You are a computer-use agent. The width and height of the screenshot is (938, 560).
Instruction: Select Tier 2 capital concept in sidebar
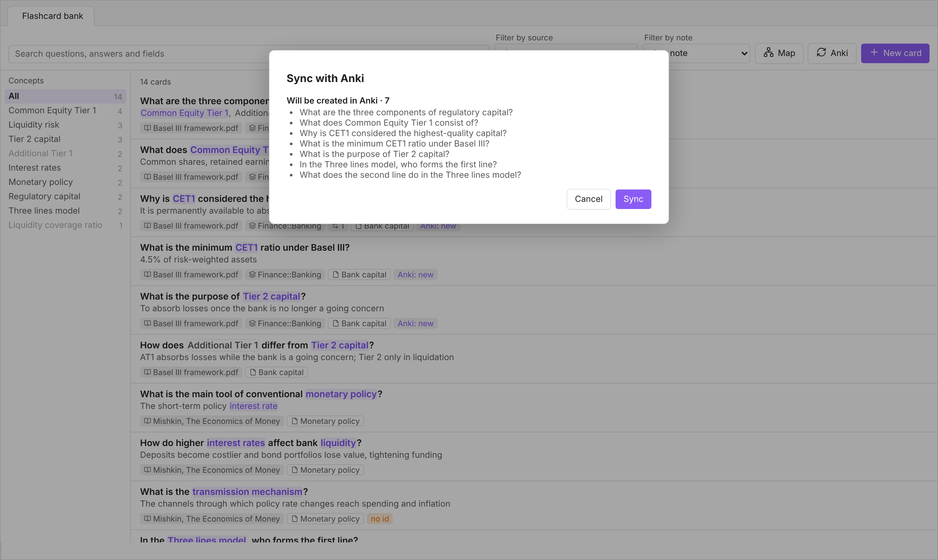(65, 139)
